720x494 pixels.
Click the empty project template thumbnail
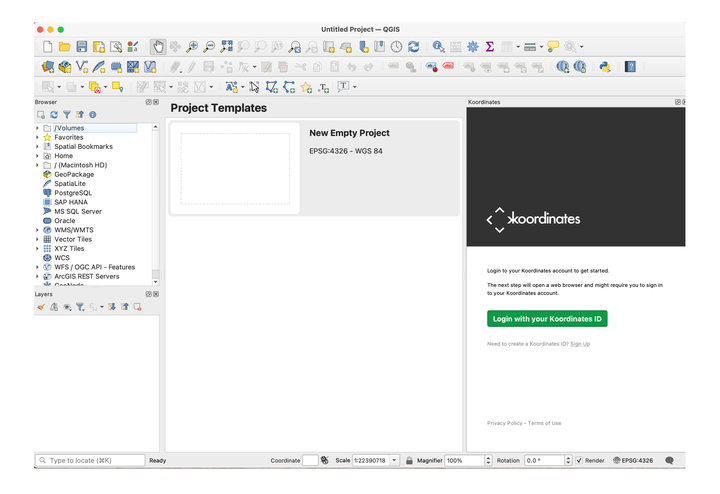point(235,168)
